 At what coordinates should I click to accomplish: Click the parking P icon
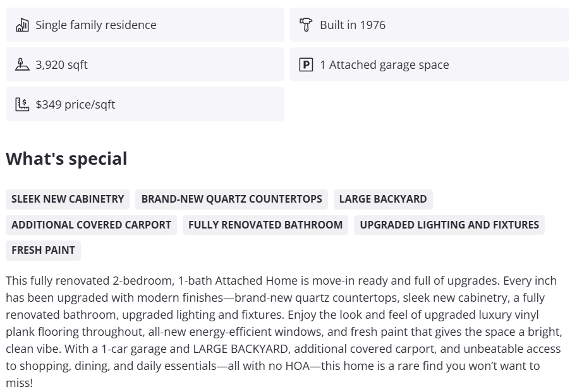pyautogui.click(x=306, y=64)
